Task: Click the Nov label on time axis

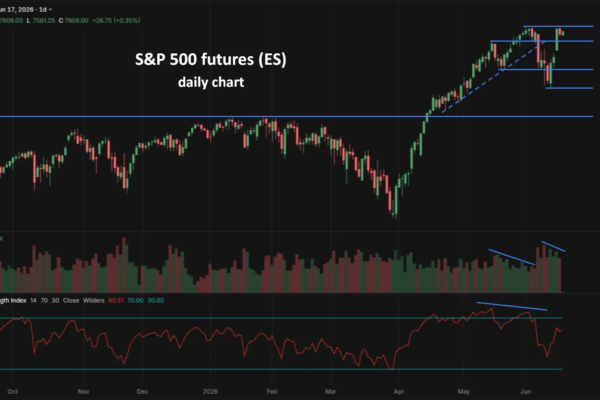Action: 83,392
